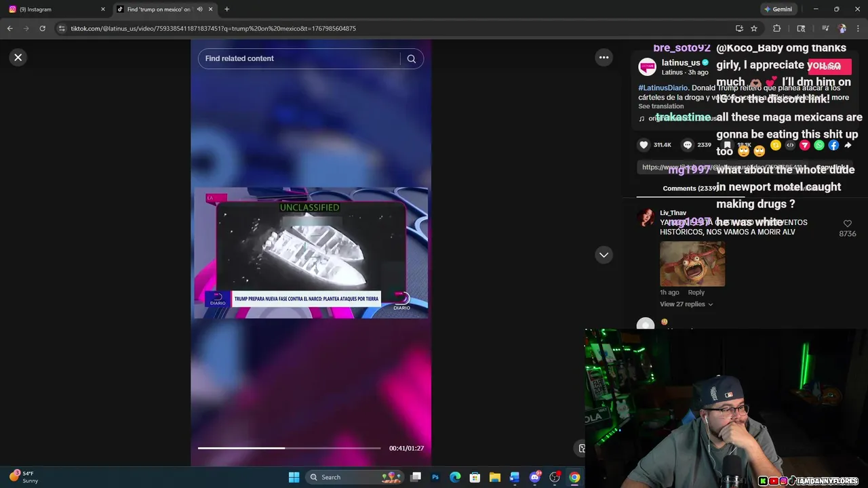Expand View 27 replies

point(686,304)
